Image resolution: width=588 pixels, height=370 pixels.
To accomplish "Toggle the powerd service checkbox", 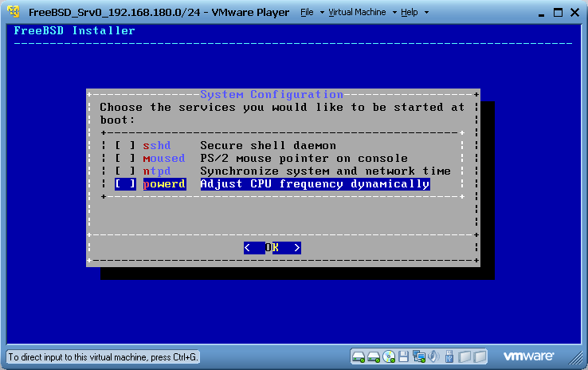I will [125, 184].
